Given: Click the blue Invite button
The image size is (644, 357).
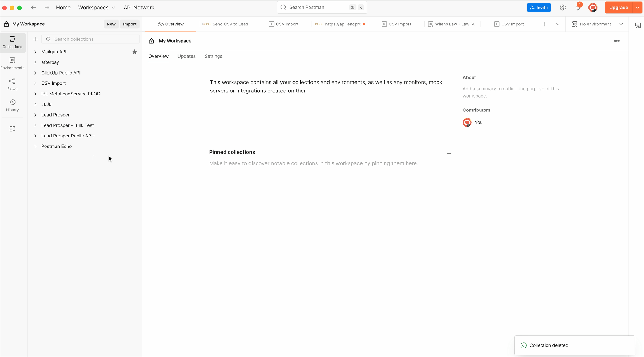Looking at the screenshot, I should [539, 8].
